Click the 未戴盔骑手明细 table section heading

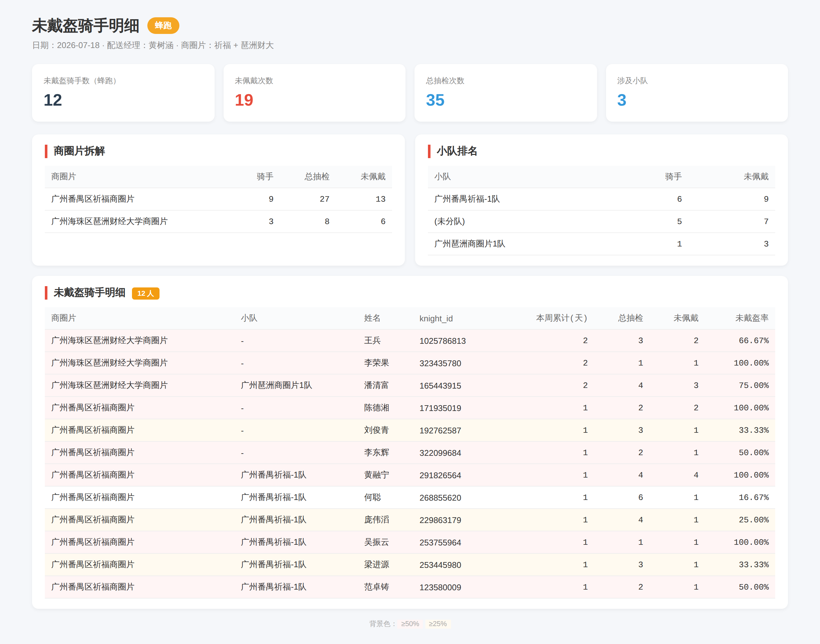89,293
